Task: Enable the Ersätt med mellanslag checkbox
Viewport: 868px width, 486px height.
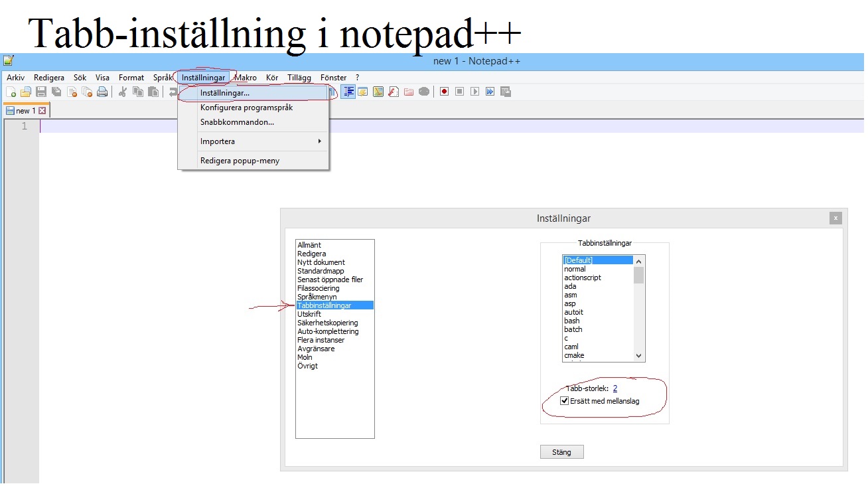Action: pyautogui.click(x=565, y=401)
